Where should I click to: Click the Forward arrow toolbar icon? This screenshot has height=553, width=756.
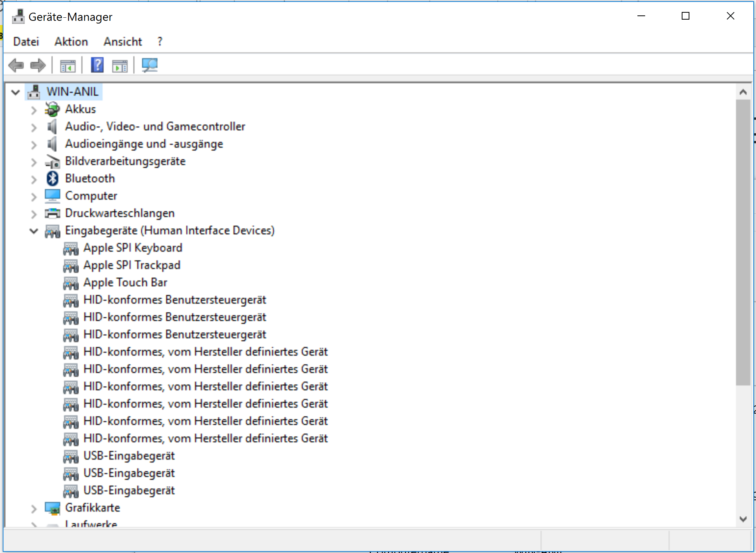point(38,65)
